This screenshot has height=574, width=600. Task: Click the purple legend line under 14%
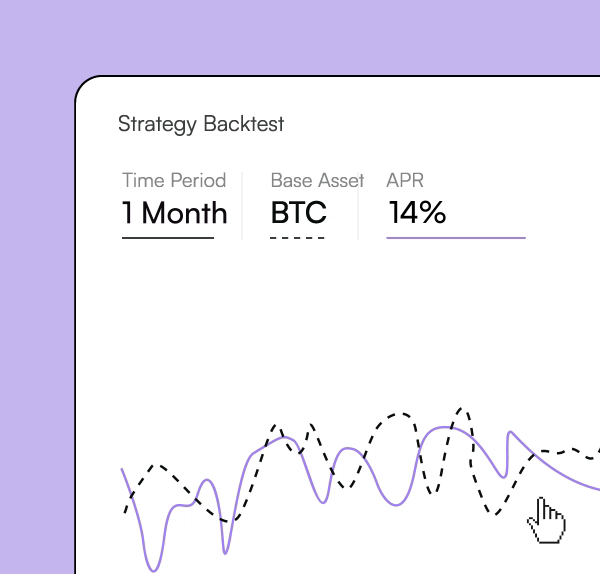tap(455, 238)
